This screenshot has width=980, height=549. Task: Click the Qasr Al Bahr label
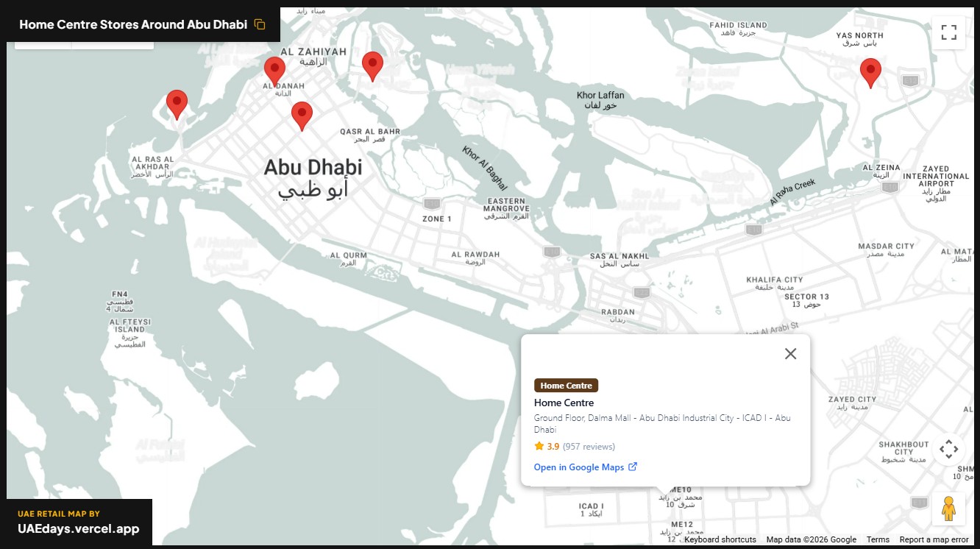(x=370, y=135)
